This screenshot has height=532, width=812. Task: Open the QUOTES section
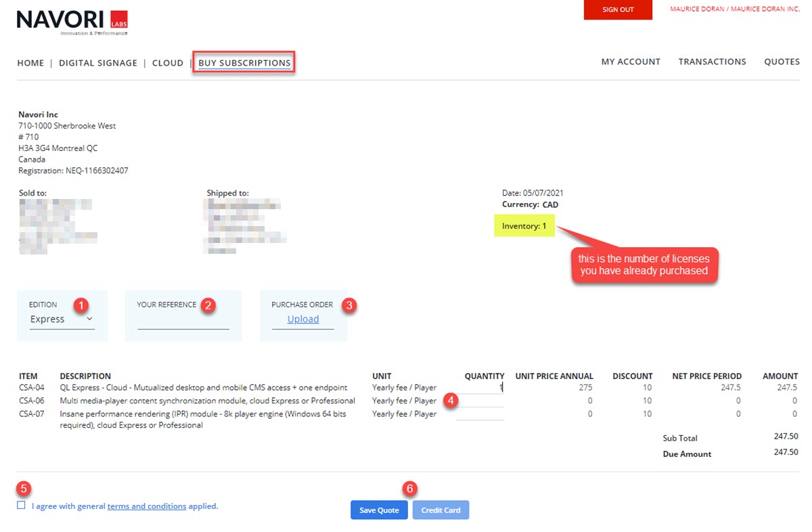[x=782, y=62]
